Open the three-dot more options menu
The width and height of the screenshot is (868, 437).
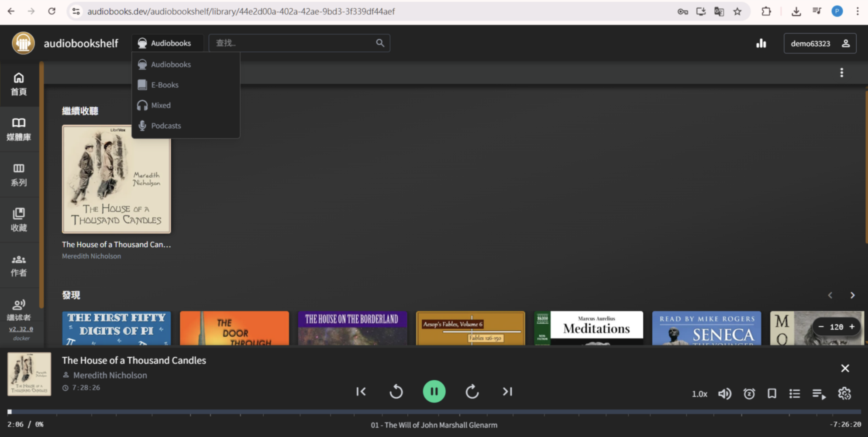pos(841,73)
